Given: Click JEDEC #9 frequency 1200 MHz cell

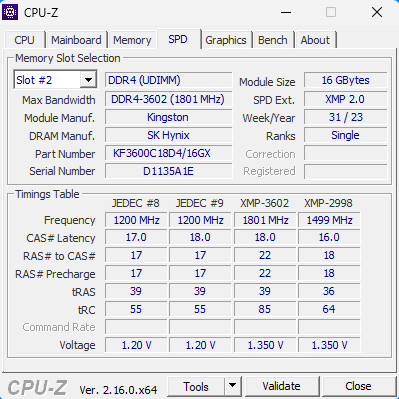Looking at the screenshot, I should coord(200,220).
